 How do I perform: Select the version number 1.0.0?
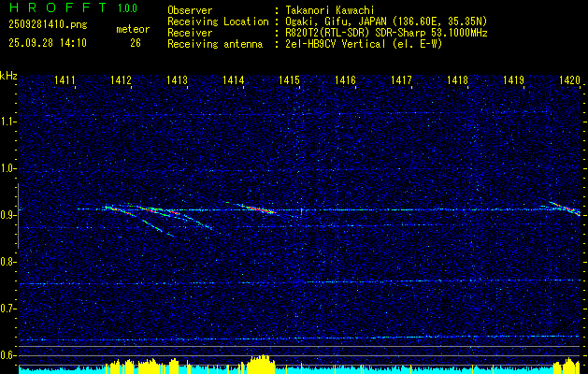pyautogui.click(x=127, y=8)
